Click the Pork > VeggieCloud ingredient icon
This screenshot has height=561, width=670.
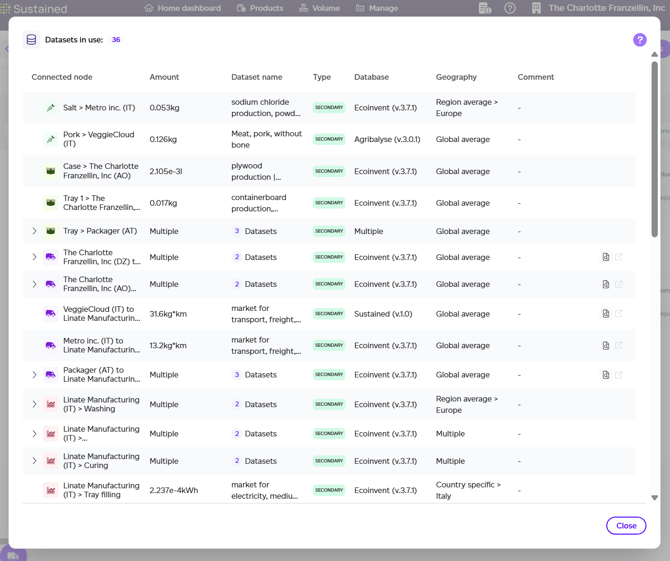[50, 139]
